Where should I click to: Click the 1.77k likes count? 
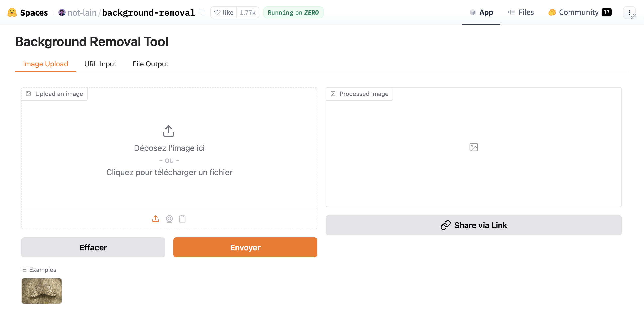(248, 12)
